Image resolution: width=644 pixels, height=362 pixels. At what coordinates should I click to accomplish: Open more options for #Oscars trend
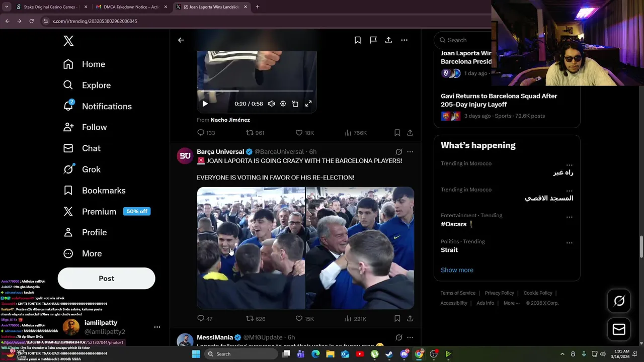[569, 217]
